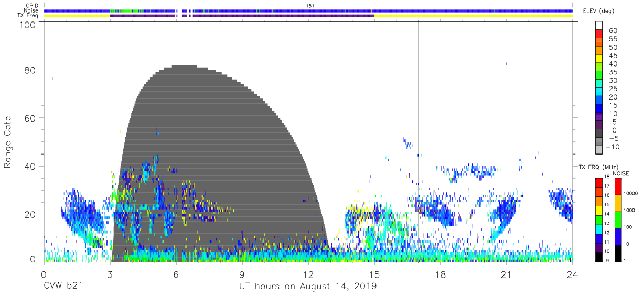Click lightest gray bottom segment of elevation colorbar
Screen dimensions: 644x297
[598, 150]
